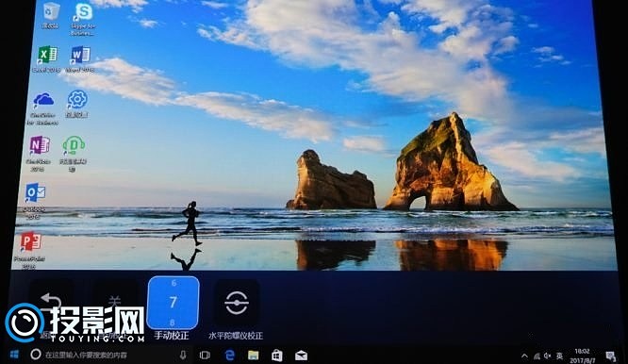The image size is (628, 364).
Task: Activate the Cortana microphone icon
Action: (x=183, y=355)
